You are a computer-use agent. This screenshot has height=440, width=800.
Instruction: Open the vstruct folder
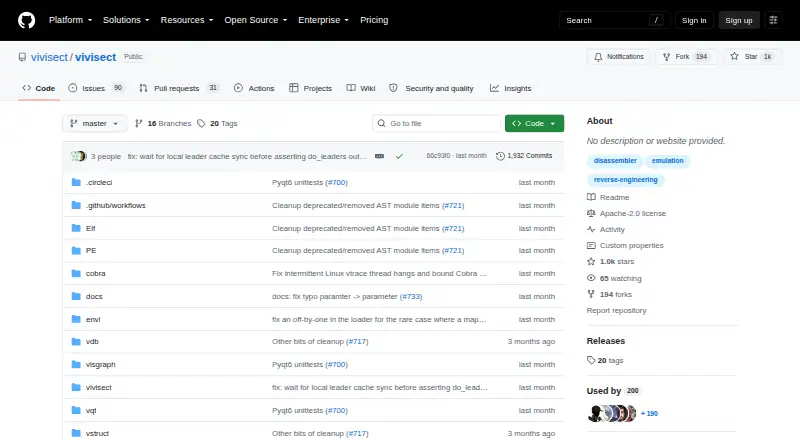(x=97, y=433)
